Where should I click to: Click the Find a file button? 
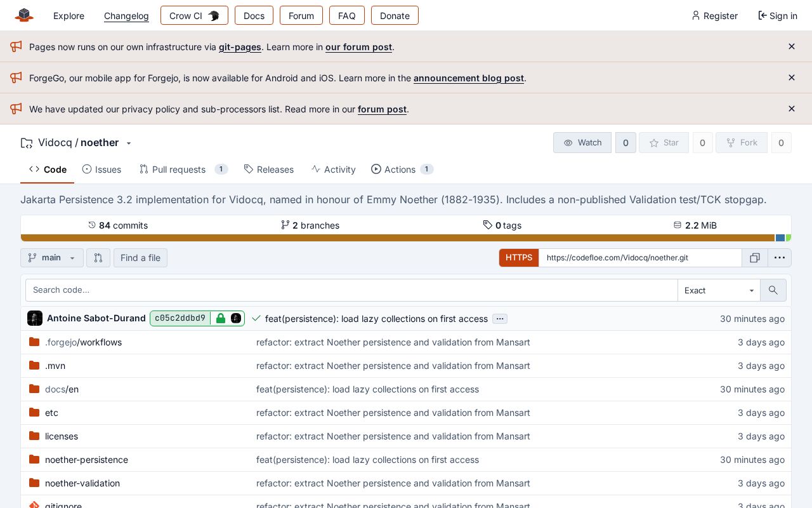[141, 258]
